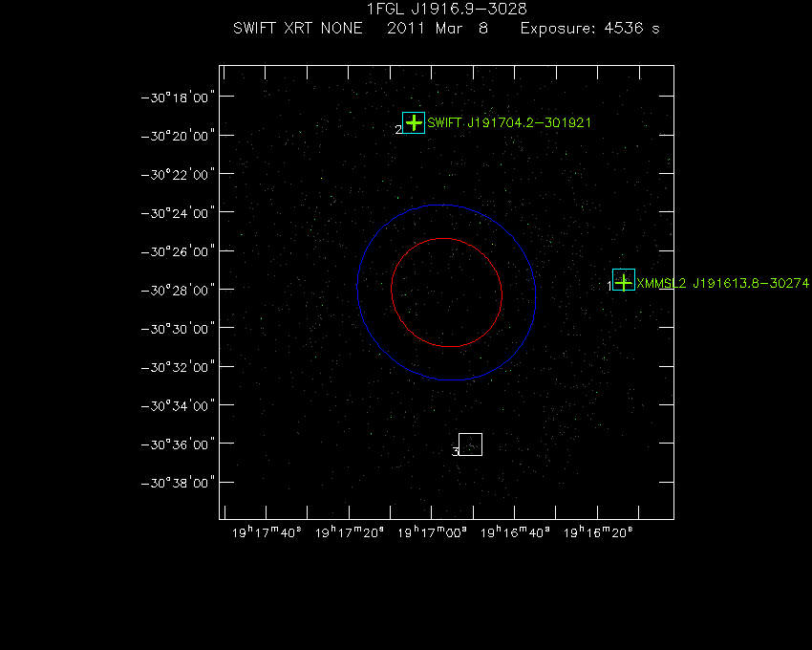Click right ascension label 19h17m20s
The width and height of the screenshot is (812, 650).
[349, 532]
